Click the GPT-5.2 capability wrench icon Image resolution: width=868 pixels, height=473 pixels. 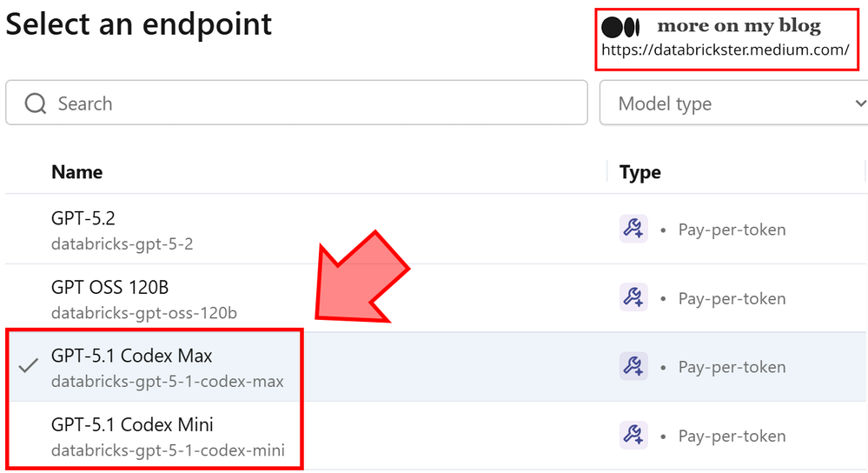tap(633, 230)
